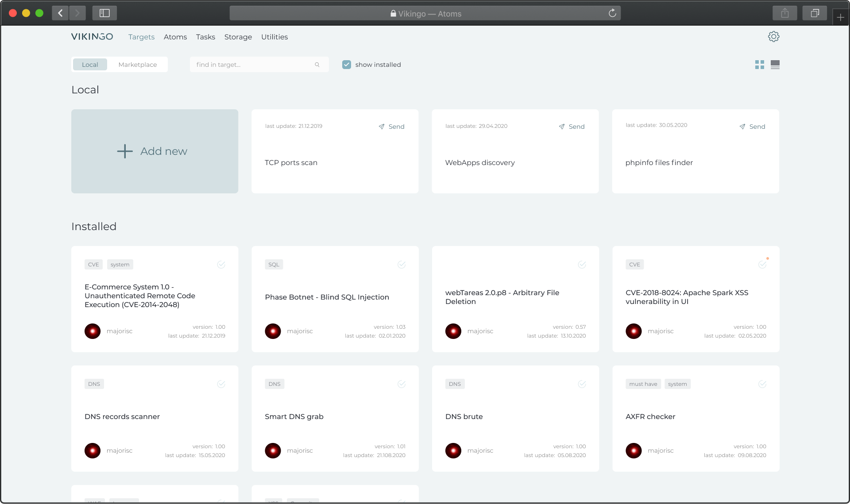
Task: Switch to list view layout
Action: [775, 65]
